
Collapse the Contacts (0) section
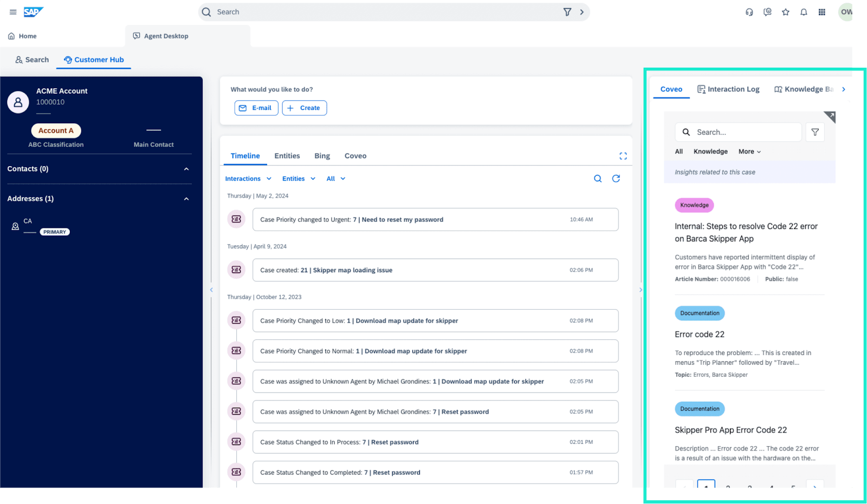click(x=186, y=169)
